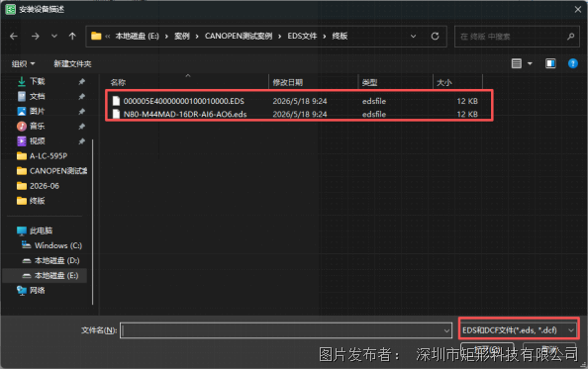Expand the file name history dropdown arrow
The width and height of the screenshot is (588, 369).
[446, 330]
